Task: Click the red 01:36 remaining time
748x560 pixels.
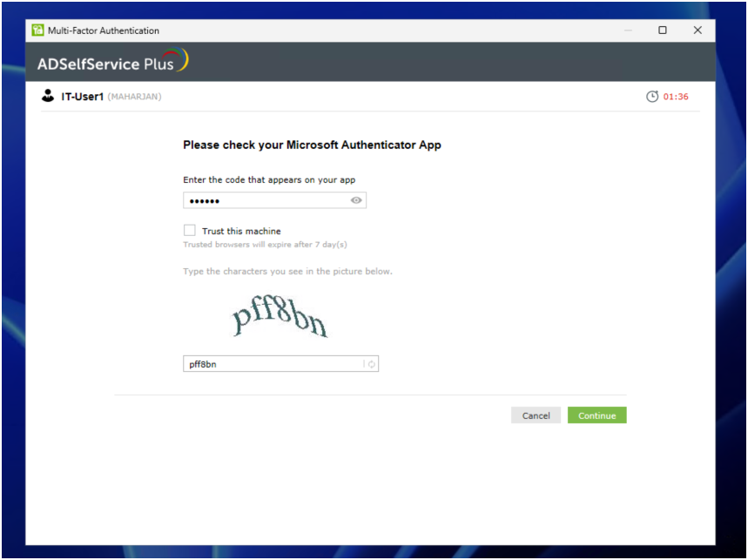Action: (x=676, y=97)
